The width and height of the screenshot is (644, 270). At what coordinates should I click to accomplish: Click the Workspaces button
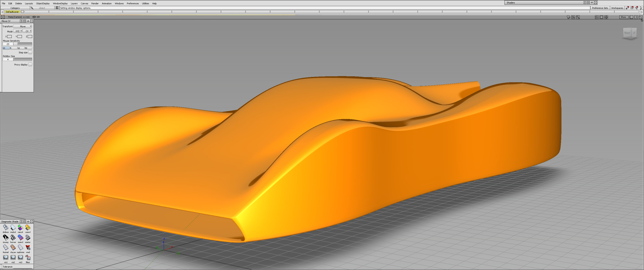tap(617, 8)
